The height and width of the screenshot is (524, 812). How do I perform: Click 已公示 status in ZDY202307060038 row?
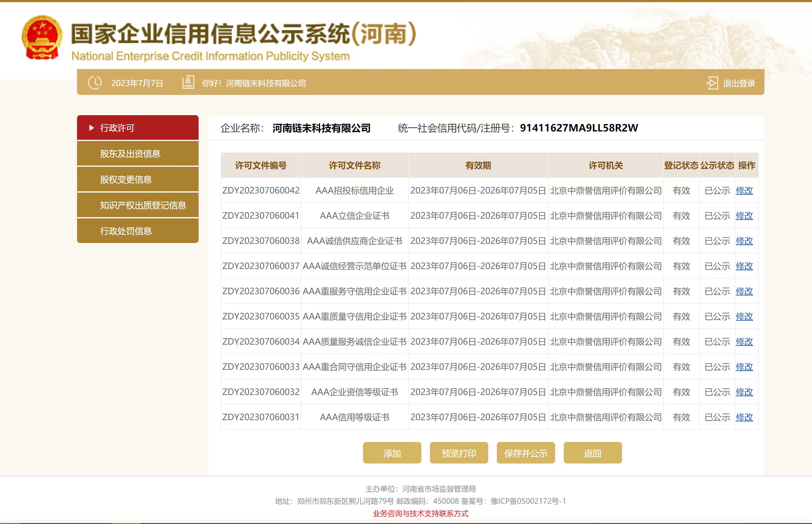(x=717, y=241)
